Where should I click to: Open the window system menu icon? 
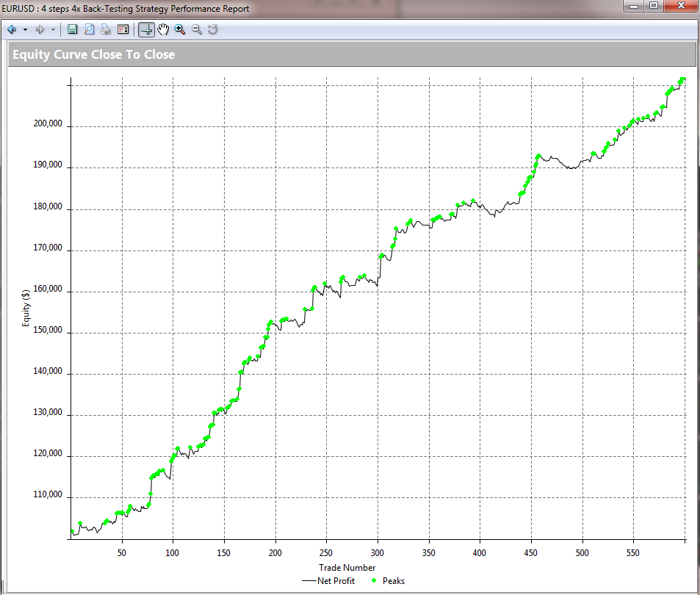tap(6, 9)
